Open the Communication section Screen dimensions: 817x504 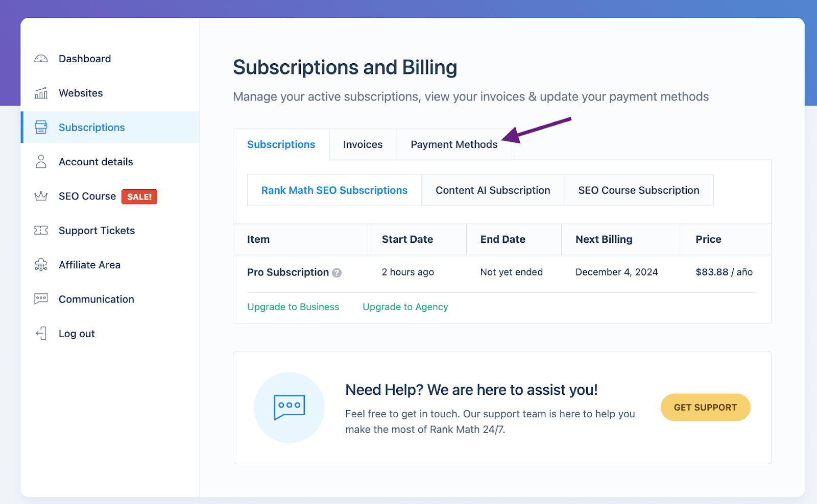[97, 299]
